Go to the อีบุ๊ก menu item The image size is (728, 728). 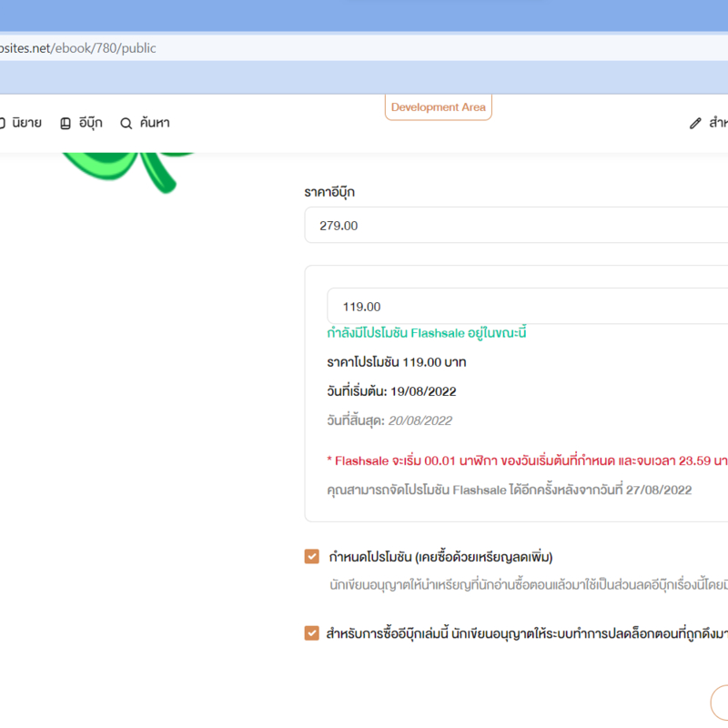point(90,123)
